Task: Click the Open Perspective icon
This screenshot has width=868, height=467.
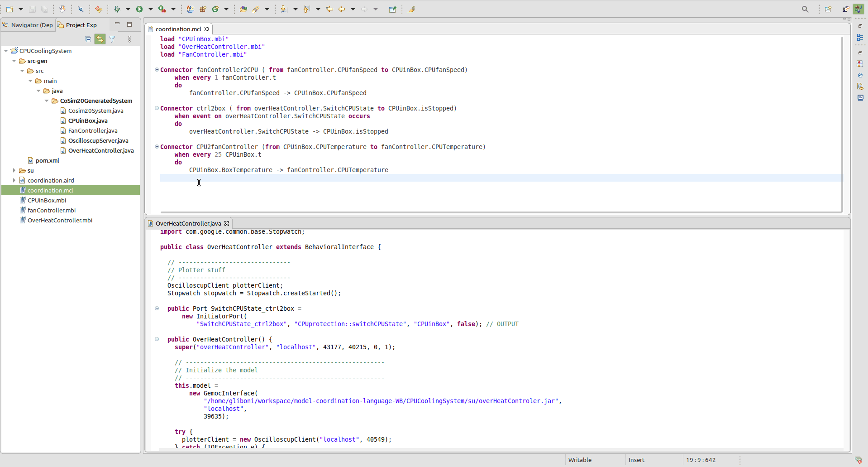Action: point(828,9)
